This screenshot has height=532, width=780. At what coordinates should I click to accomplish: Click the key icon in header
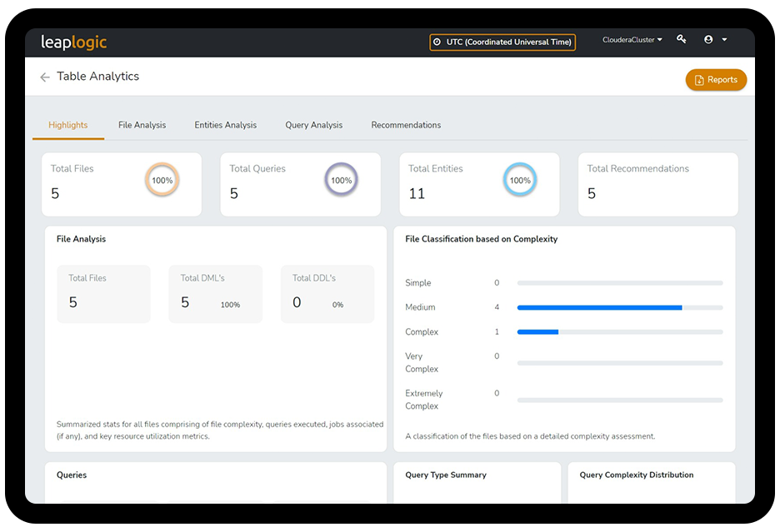pos(682,40)
